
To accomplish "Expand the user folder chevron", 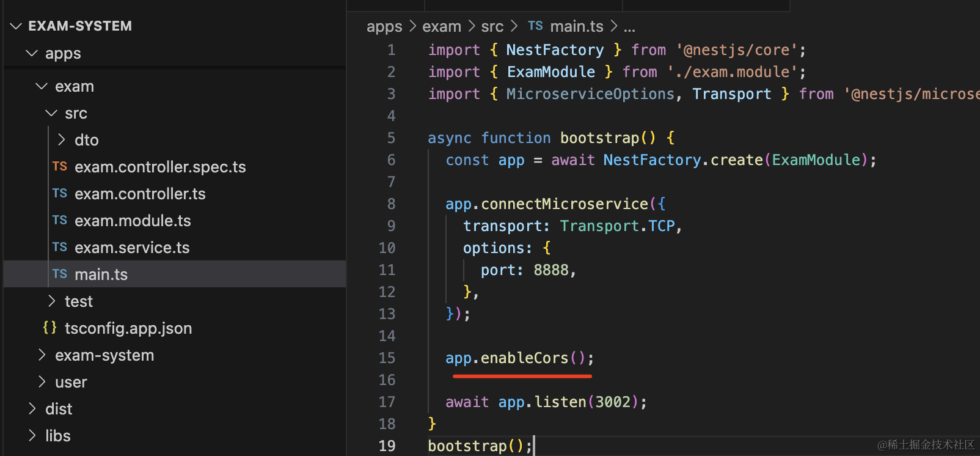I will [42, 382].
